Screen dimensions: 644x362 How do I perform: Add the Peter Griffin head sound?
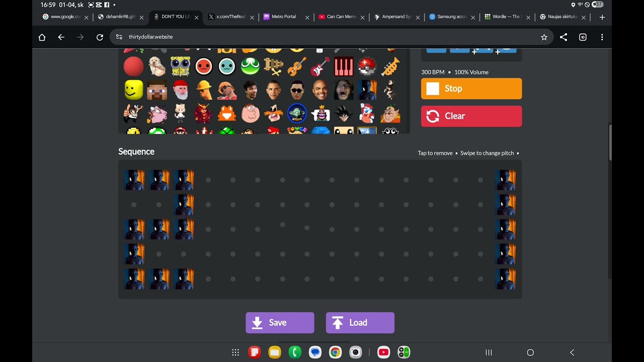tap(250, 114)
